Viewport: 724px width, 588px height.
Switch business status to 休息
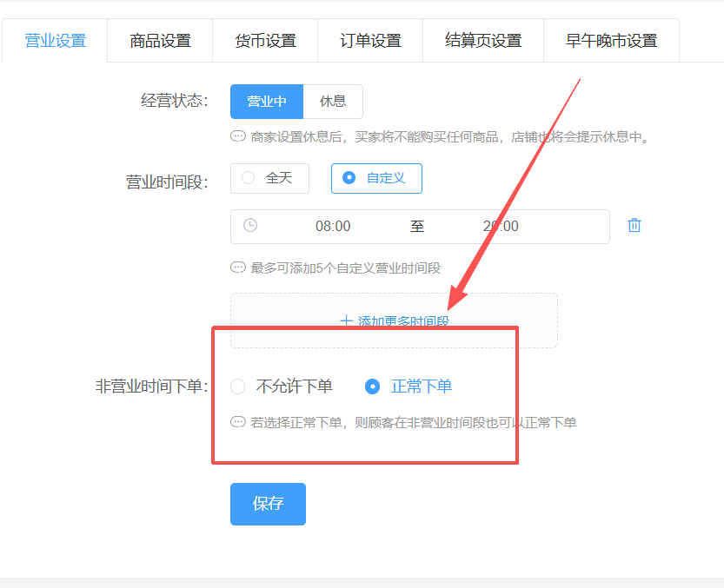333,102
